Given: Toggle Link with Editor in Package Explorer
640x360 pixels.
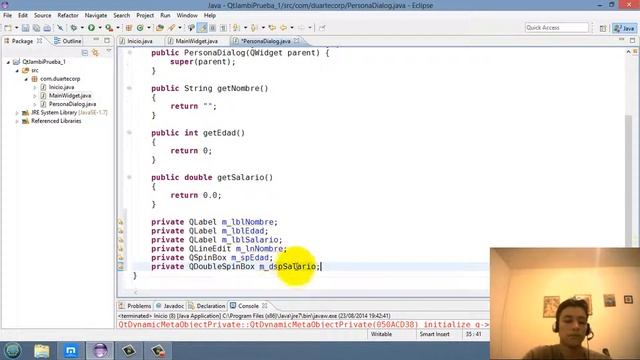Looking at the screenshot, I should coord(96,52).
